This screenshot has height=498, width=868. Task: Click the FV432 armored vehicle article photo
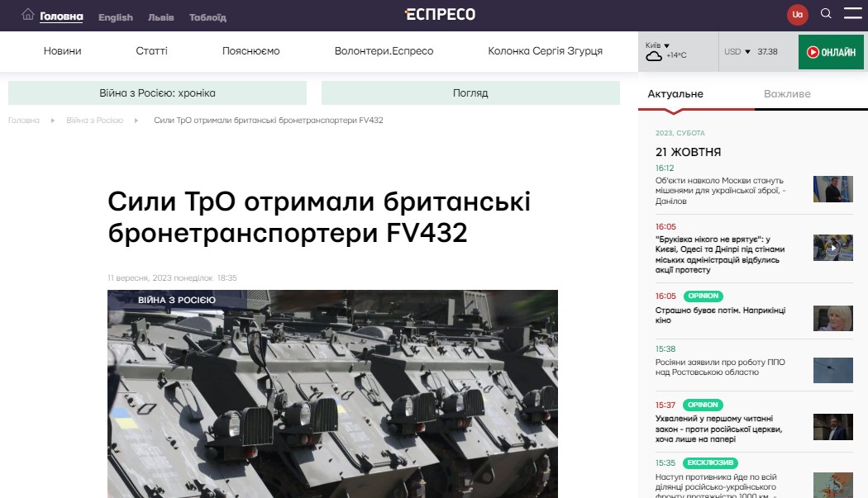coord(332,394)
